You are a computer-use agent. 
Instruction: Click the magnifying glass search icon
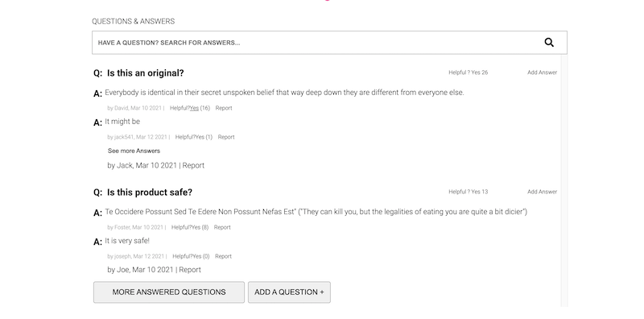[x=549, y=43]
